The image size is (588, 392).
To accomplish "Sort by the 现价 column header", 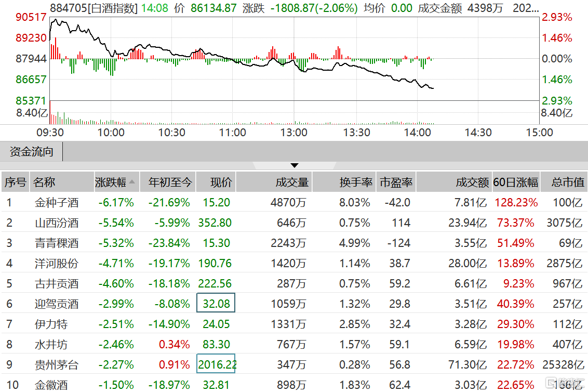I will click(x=216, y=182).
